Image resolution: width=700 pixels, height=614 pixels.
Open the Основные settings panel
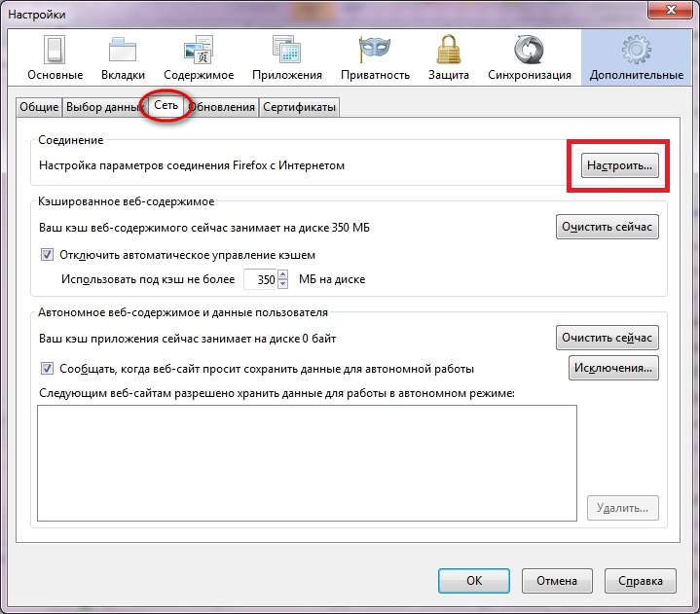pos(55,58)
